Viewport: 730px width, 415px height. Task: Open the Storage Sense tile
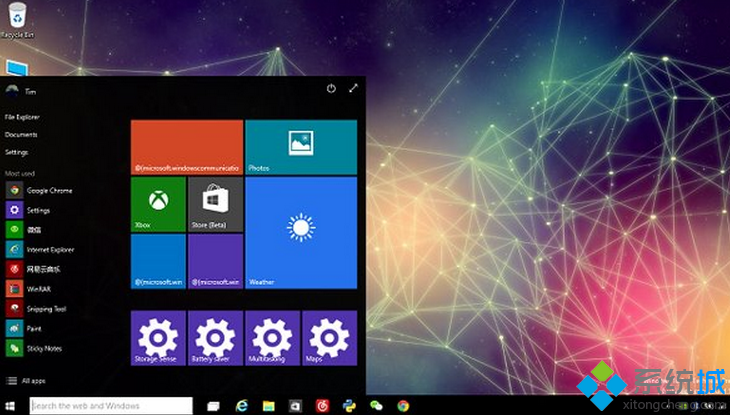click(158, 338)
